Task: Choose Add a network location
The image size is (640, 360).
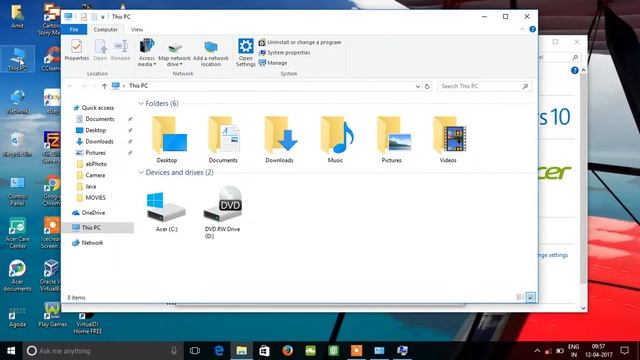Action: coord(211,53)
